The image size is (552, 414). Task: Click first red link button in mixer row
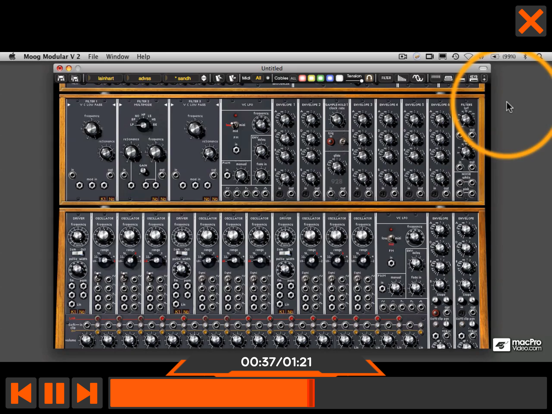pyautogui.click(x=97, y=319)
